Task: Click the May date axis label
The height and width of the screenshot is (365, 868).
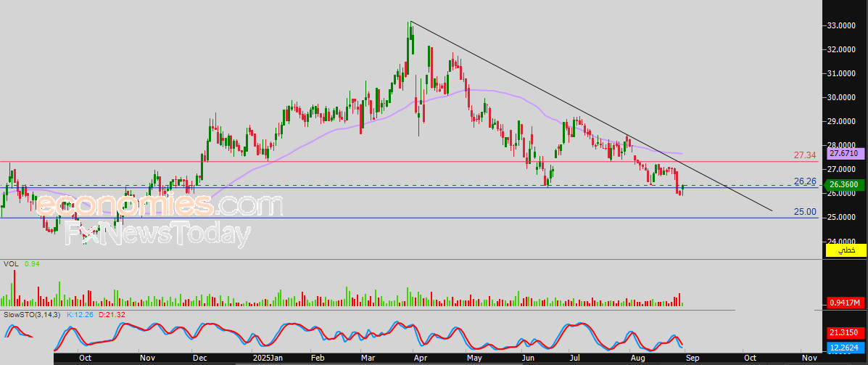Action: pyautogui.click(x=474, y=358)
